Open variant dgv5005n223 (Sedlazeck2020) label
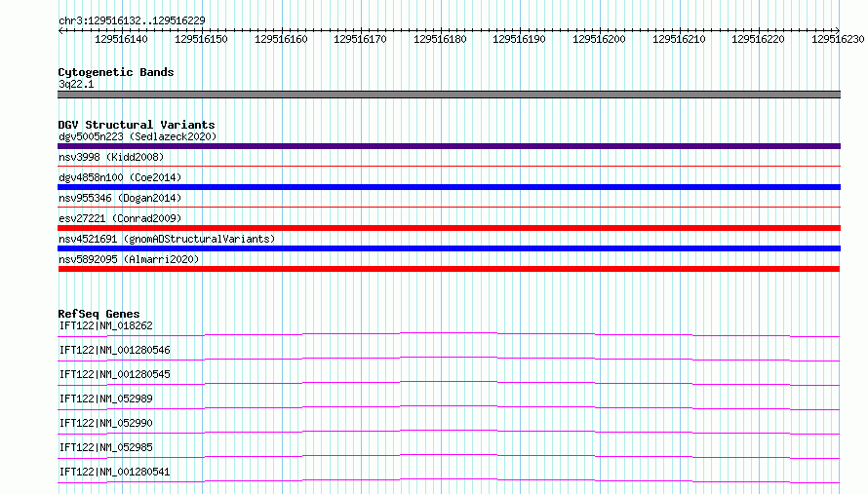Image resolution: width=868 pixels, height=494 pixels. point(138,136)
